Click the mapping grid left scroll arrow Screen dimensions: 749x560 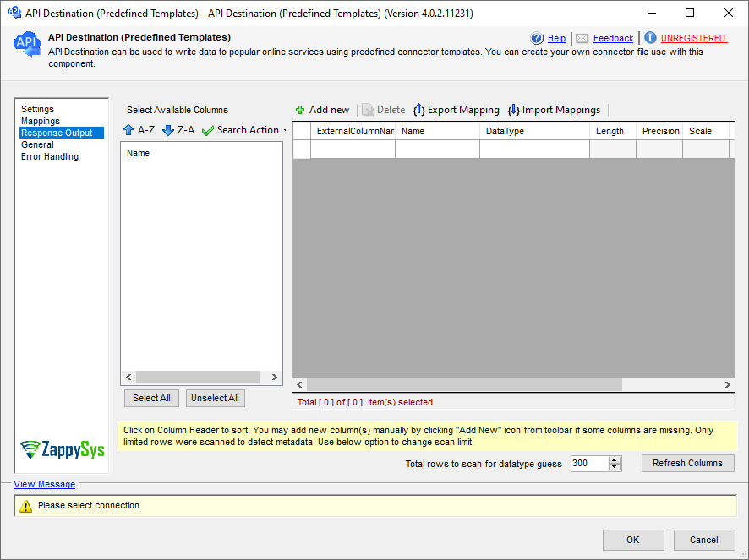(299, 385)
